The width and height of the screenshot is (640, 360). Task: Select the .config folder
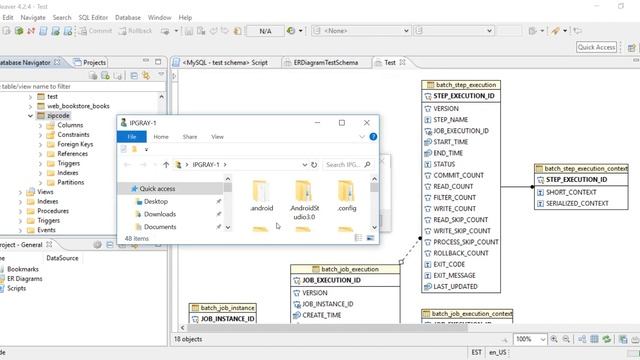[x=347, y=196]
